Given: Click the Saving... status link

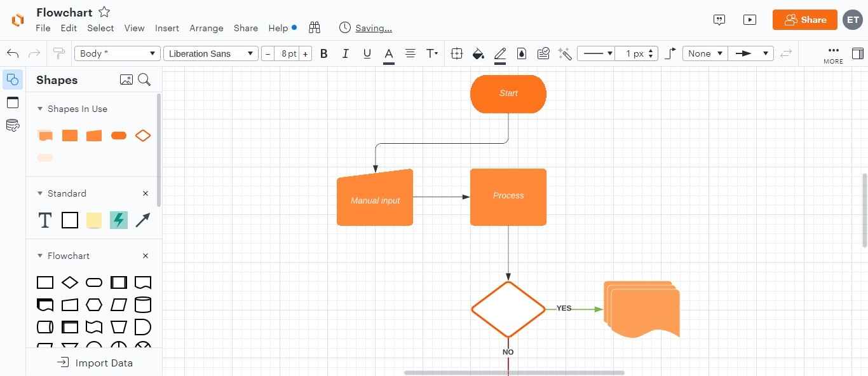Looking at the screenshot, I should coord(374,28).
